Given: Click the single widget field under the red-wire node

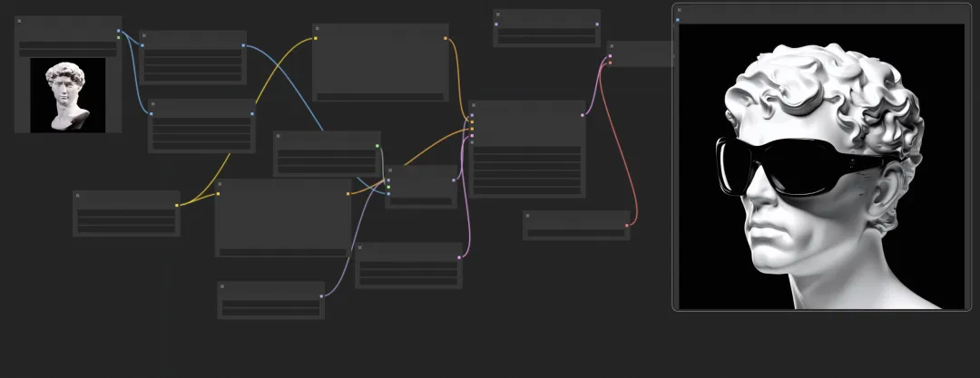Looking at the screenshot, I should point(576,233).
